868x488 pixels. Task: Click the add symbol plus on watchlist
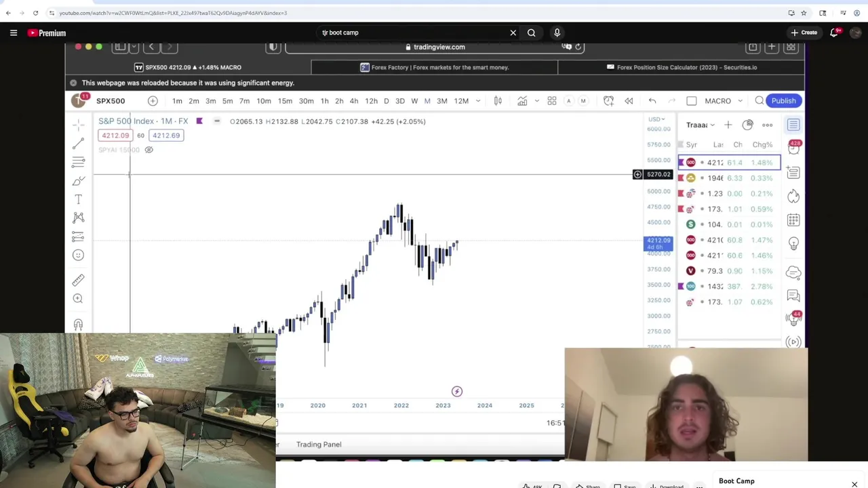pyautogui.click(x=728, y=125)
